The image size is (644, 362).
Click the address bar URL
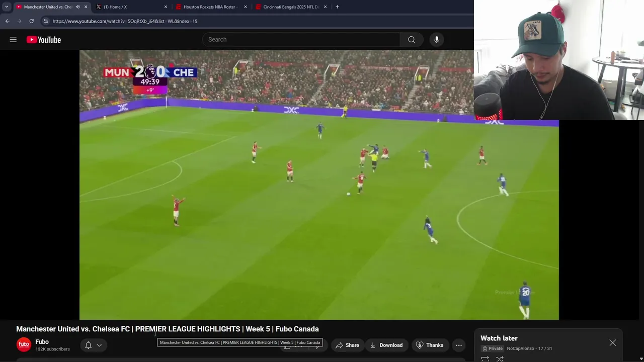pyautogui.click(x=125, y=21)
